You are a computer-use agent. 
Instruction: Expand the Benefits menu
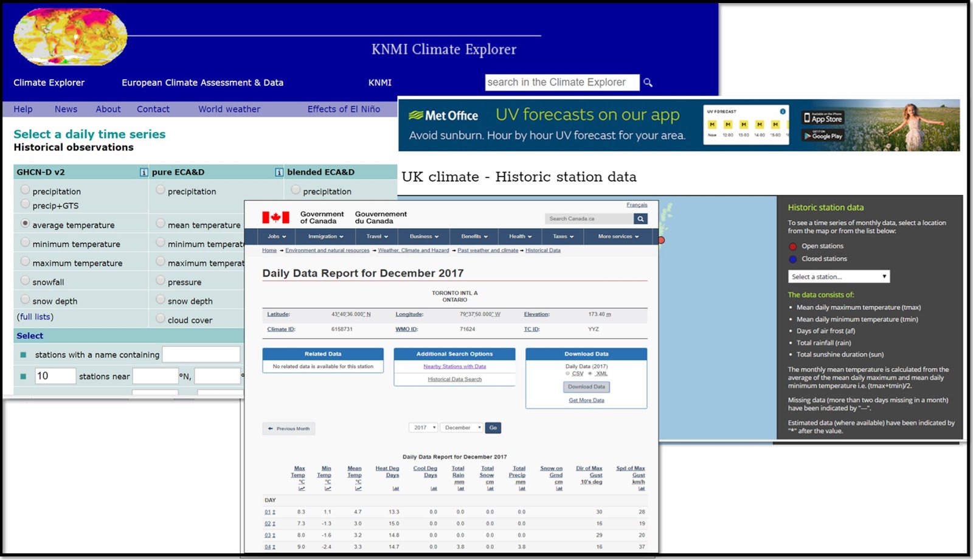pyautogui.click(x=475, y=237)
